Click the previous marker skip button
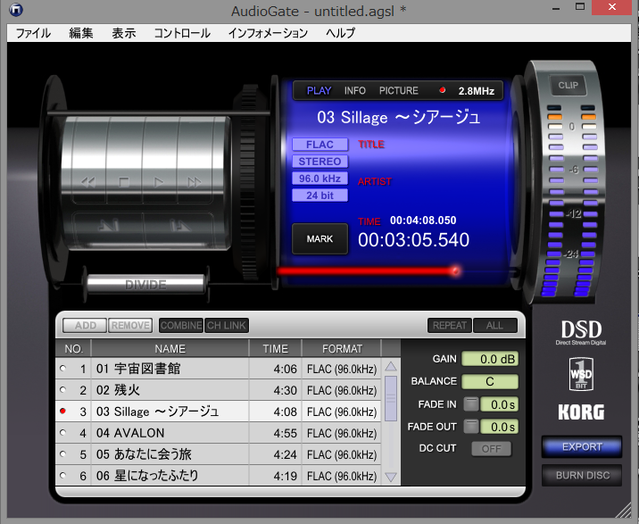The image size is (639, 524). [x=108, y=225]
